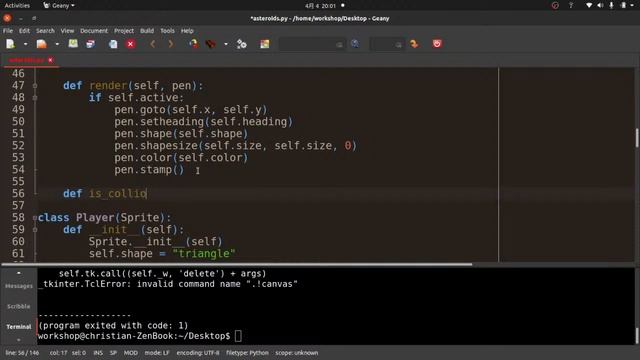Open the Tools menu

click(167, 31)
